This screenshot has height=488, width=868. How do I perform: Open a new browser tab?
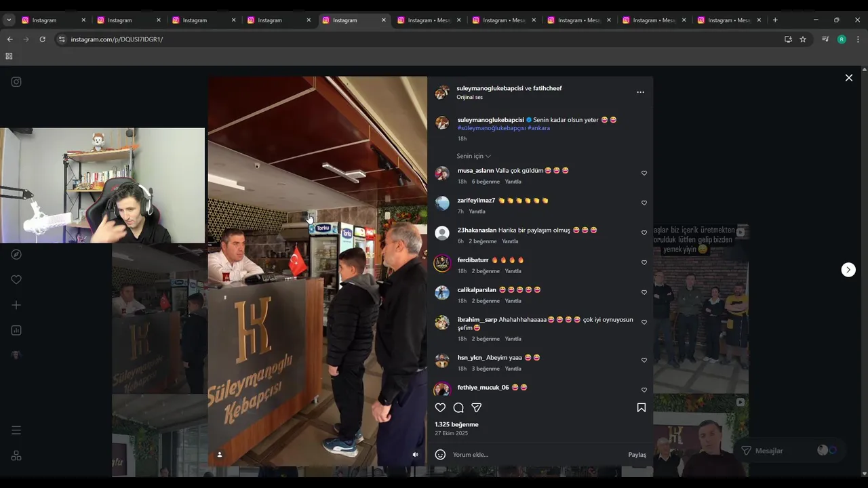(775, 20)
